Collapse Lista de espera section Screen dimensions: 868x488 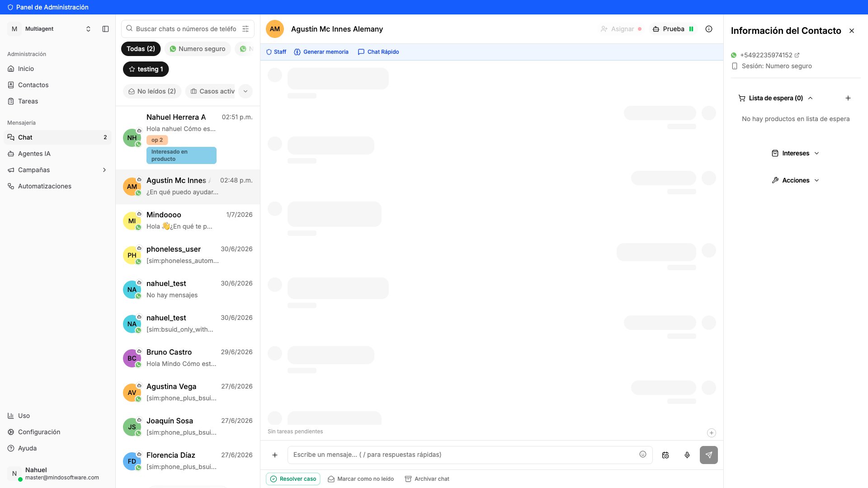point(810,98)
